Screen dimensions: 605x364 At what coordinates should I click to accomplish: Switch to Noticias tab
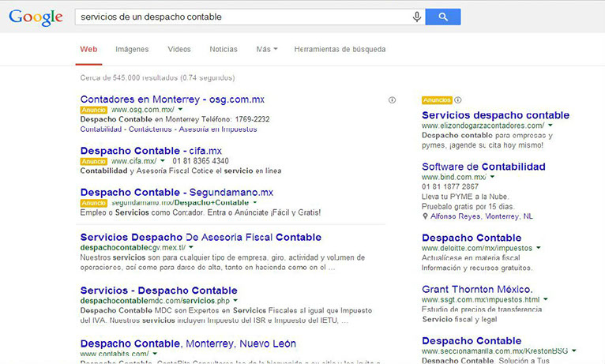[x=224, y=50]
